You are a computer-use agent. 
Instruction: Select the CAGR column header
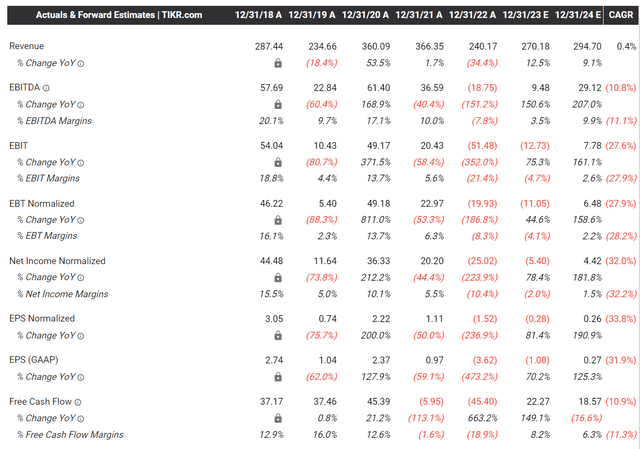(621, 15)
